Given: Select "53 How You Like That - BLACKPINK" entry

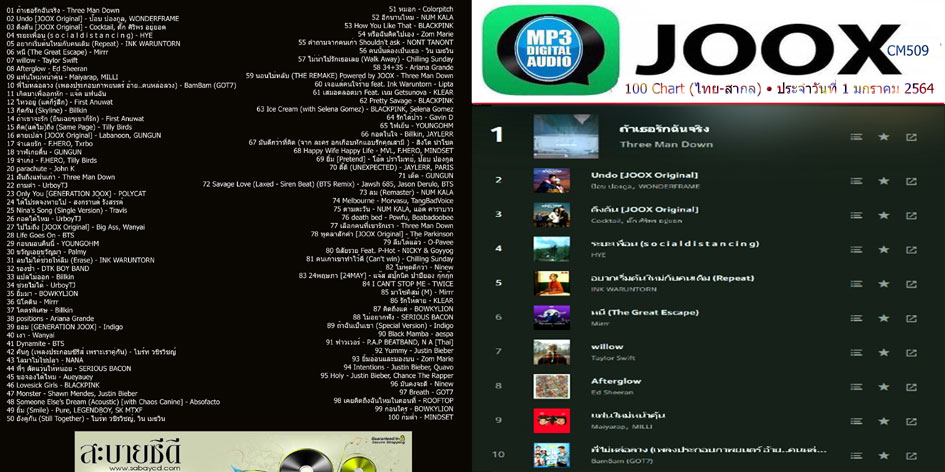Looking at the screenshot, I should pyautogui.click(x=398, y=26).
